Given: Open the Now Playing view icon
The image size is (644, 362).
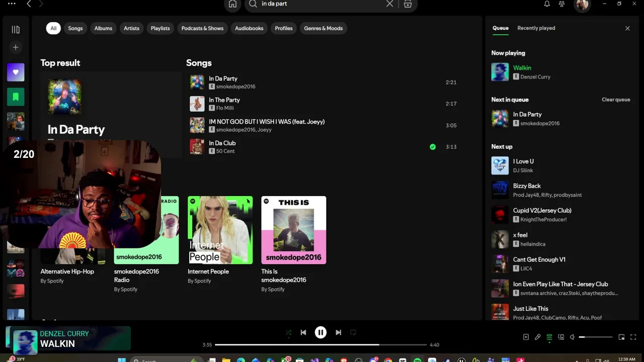Looking at the screenshot, I should pos(526,337).
